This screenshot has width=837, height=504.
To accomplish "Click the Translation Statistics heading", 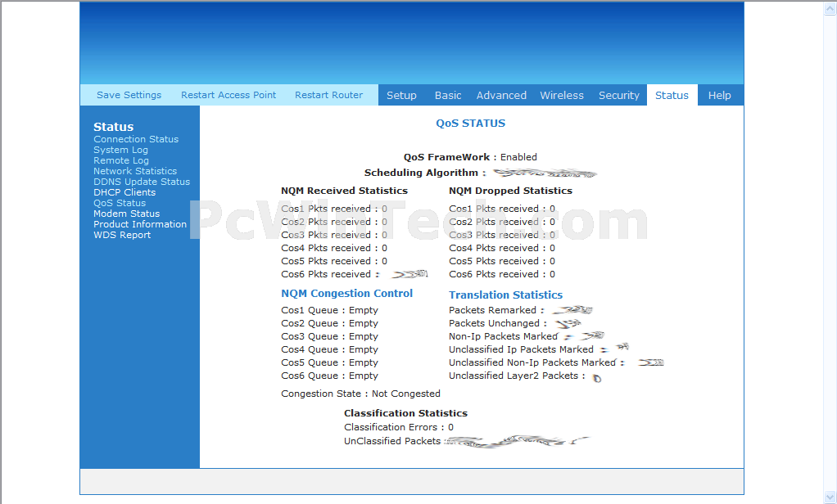I will (x=505, y=295).
